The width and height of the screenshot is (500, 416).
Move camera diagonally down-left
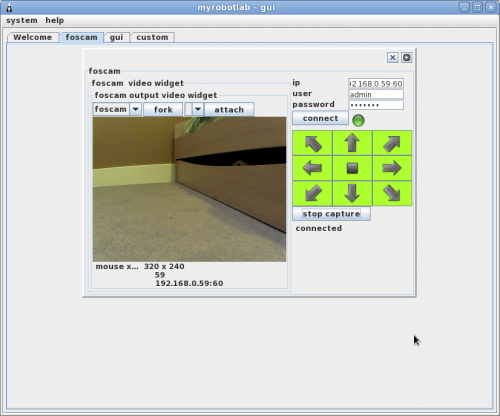tap(313, 193)
